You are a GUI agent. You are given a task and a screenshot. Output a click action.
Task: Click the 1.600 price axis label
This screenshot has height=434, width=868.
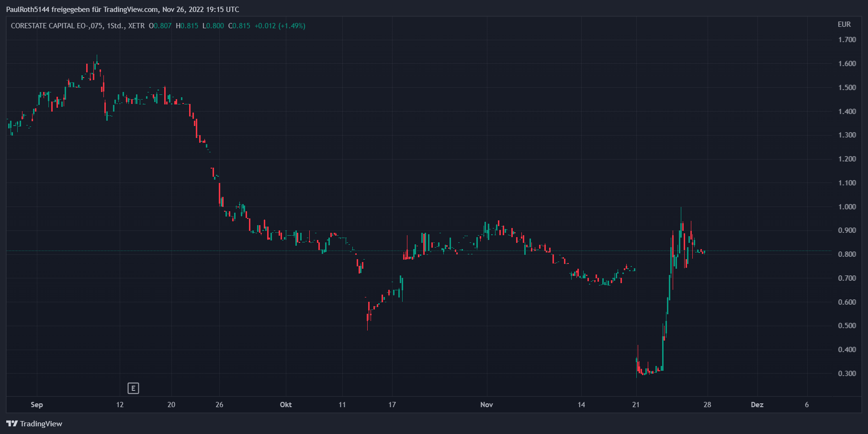tap(847, 64)
